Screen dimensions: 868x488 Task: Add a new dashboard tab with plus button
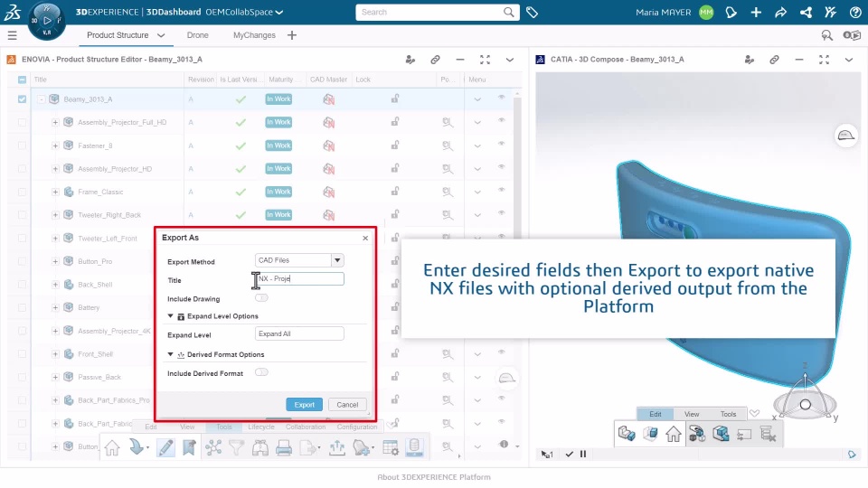click(x=292, y=35)
